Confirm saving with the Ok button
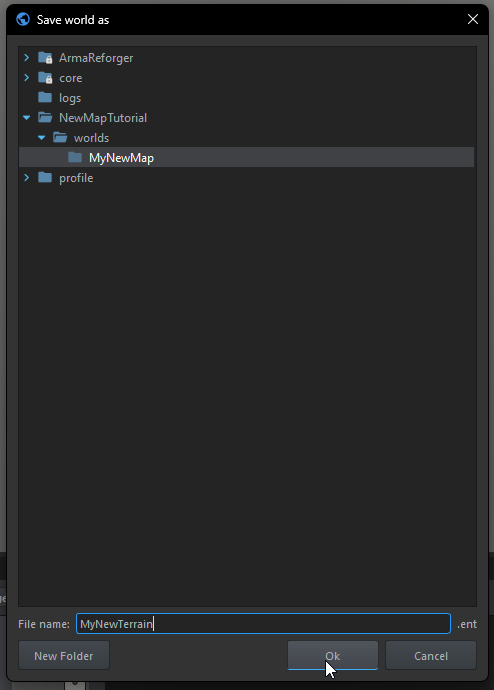494x690 pixels. click(333, 656)
